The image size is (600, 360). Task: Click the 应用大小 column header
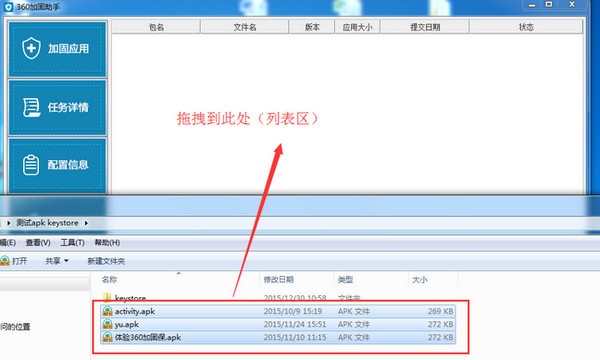(x=357, y=27)
